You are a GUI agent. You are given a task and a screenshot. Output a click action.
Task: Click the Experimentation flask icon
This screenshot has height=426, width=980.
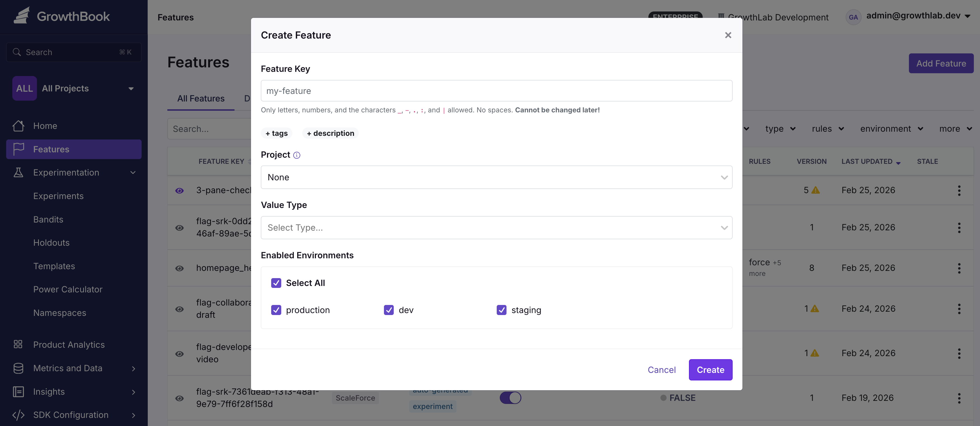pos(18,172)
